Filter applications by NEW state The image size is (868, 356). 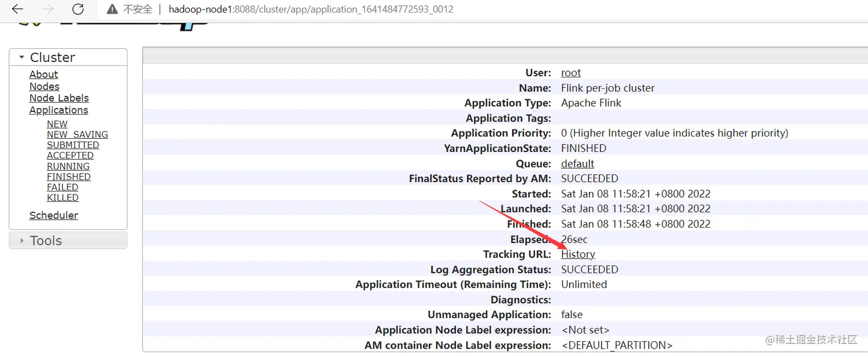pos(57,124)
